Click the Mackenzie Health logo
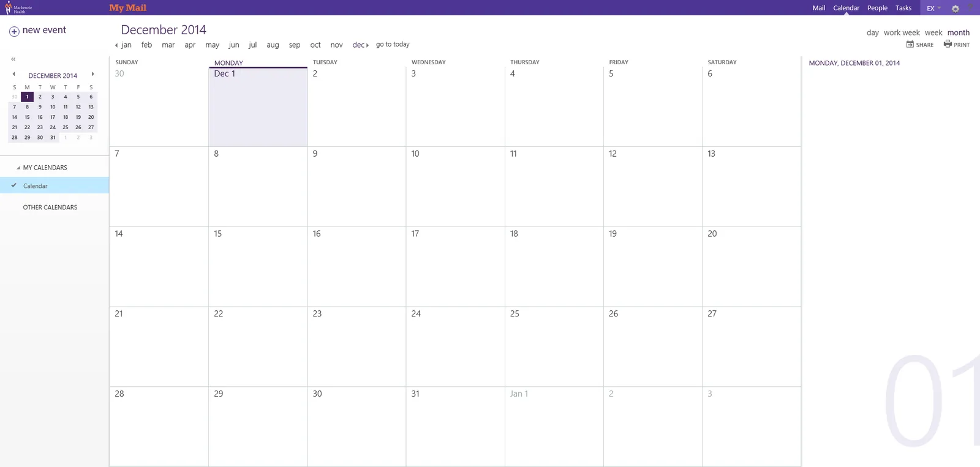This screenshot has height=467, width=980. point(18,8)
